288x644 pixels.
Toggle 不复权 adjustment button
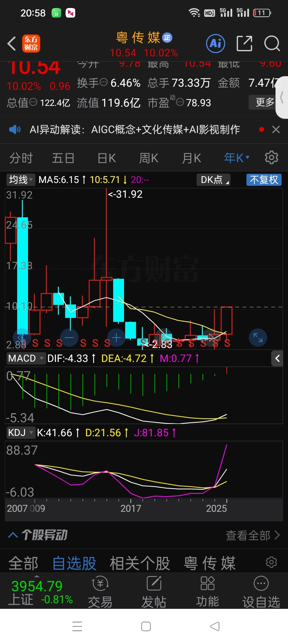click(264, 180)
